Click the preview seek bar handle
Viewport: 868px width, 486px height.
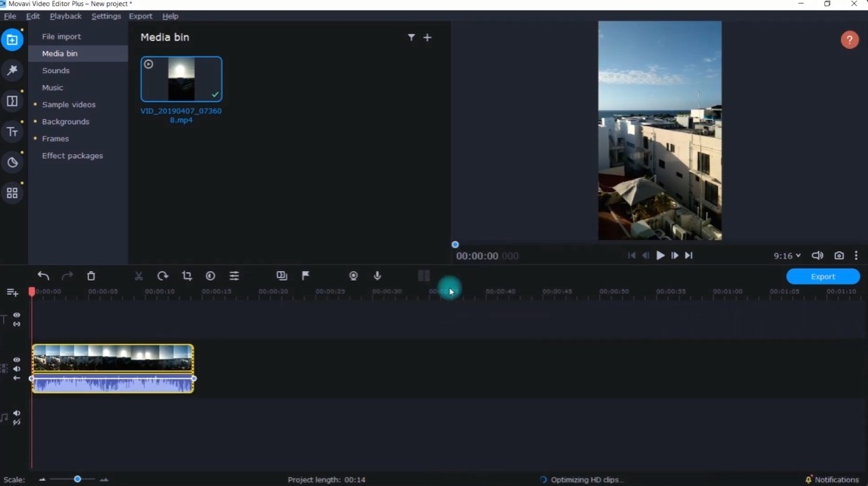455,244
